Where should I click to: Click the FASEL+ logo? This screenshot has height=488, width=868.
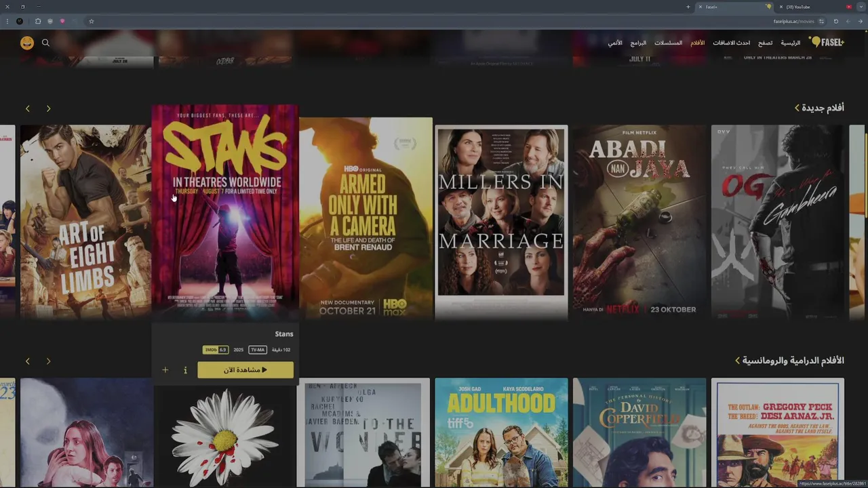click(827, 42)
